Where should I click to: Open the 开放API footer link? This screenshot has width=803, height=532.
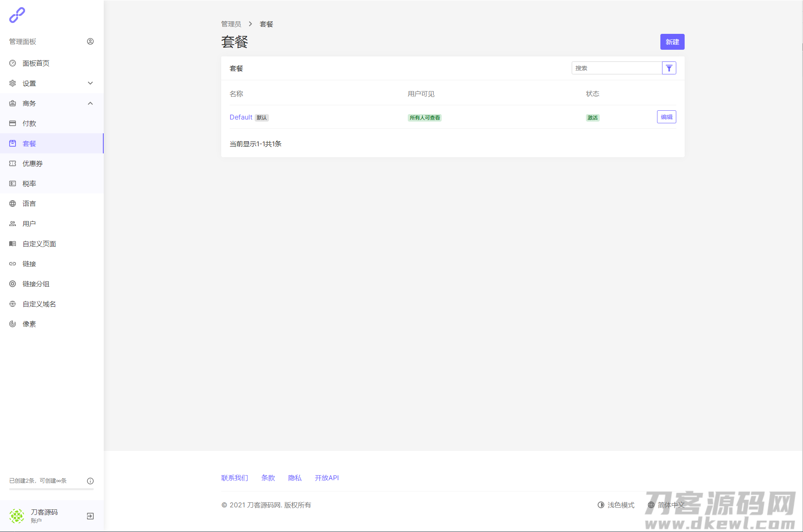pyautogui.click(x=327, y=478)
